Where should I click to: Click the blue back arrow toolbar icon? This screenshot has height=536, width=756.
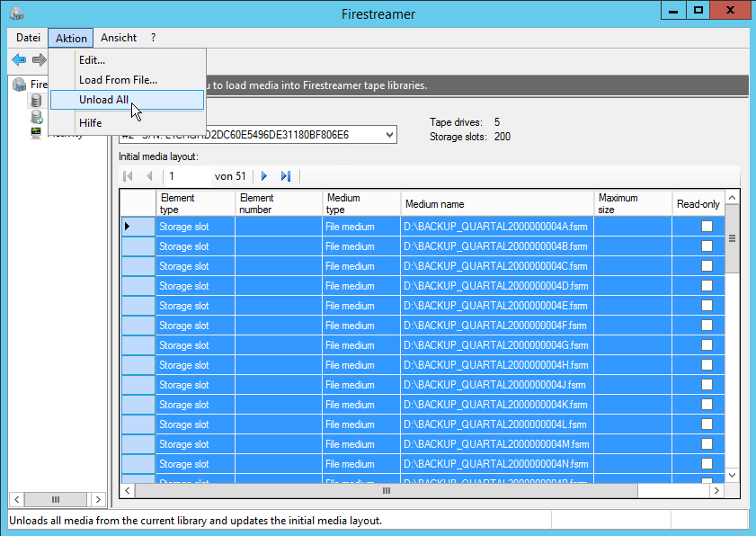19,60
